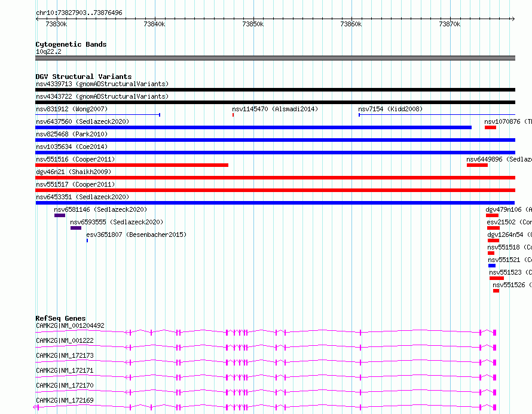
Task: Click the nsv4339713 gnomAD variant bar
Action: tap(275, 90)
